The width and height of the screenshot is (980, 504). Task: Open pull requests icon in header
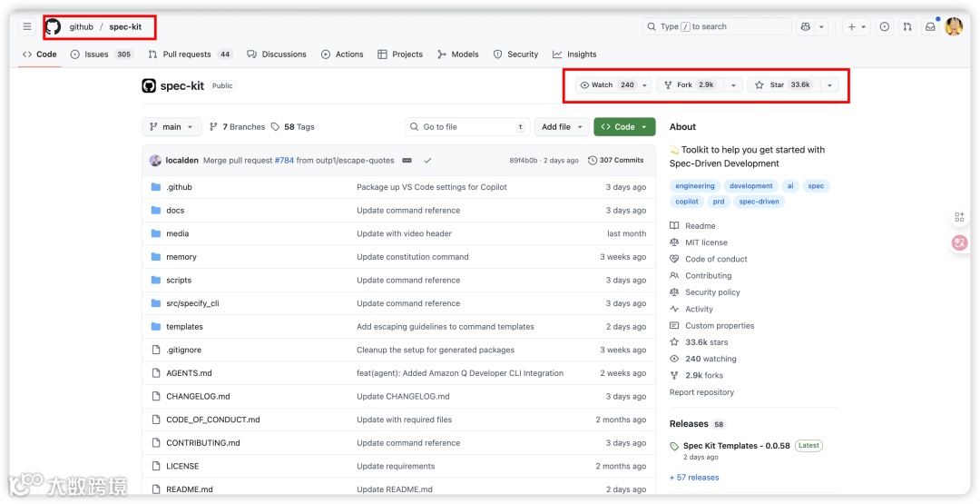[x=907, y=27]
